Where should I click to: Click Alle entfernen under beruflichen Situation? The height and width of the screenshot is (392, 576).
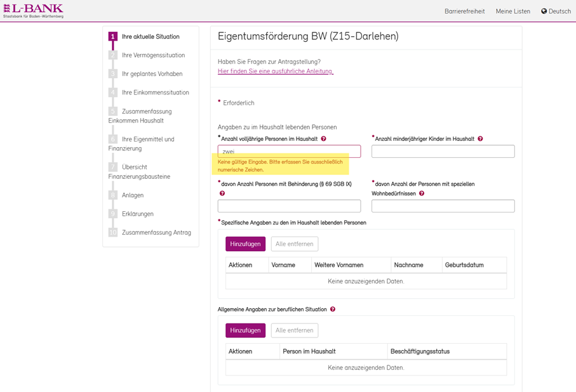pos(294,330)
